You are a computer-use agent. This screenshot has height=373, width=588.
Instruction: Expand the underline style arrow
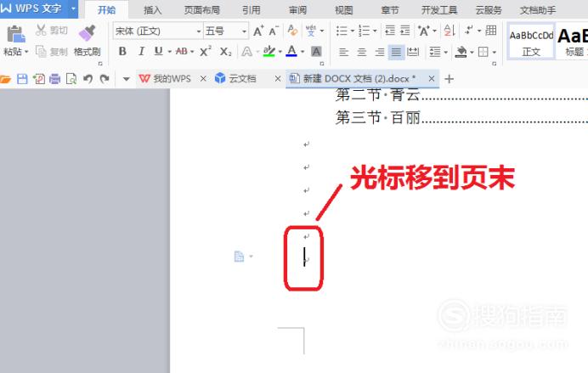169,51
